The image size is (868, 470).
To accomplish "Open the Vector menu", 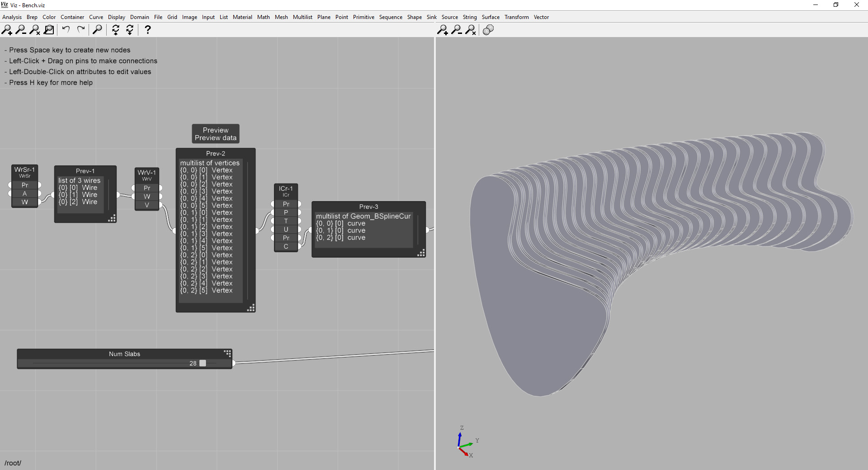I will click(541, 17).
